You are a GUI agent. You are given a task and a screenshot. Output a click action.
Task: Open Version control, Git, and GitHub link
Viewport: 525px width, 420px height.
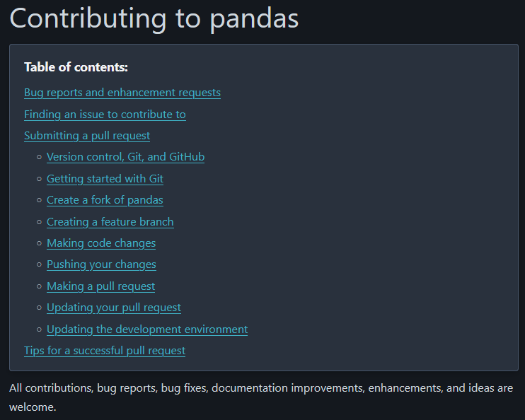point(125,157)
